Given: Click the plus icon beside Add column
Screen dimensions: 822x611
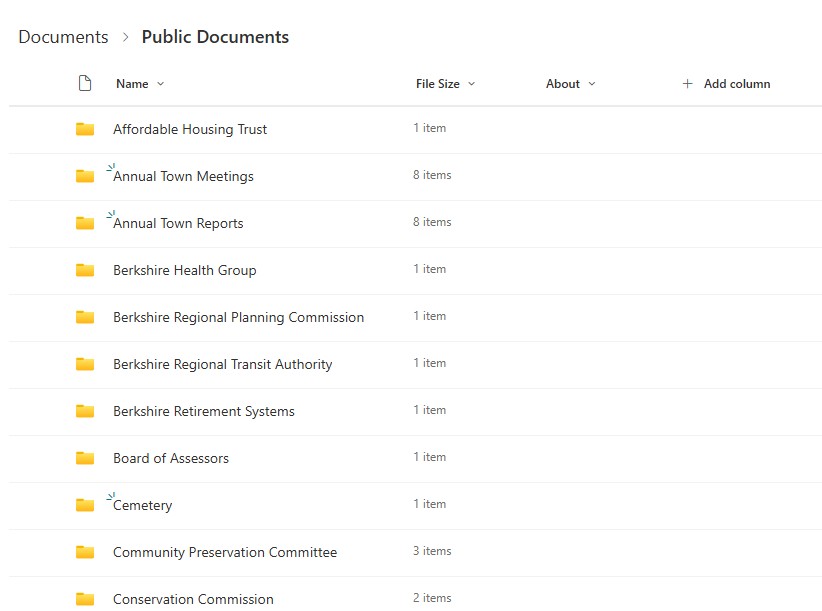Looking at the screenshot, I should [x=687, y=84].
